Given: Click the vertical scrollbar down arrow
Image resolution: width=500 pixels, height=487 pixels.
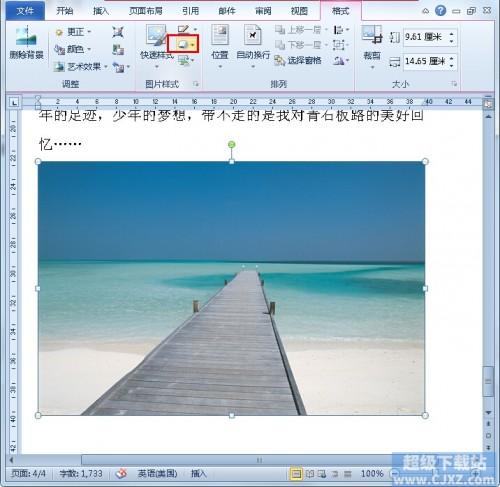Looking at the screenshot, I should pos(488,412).
